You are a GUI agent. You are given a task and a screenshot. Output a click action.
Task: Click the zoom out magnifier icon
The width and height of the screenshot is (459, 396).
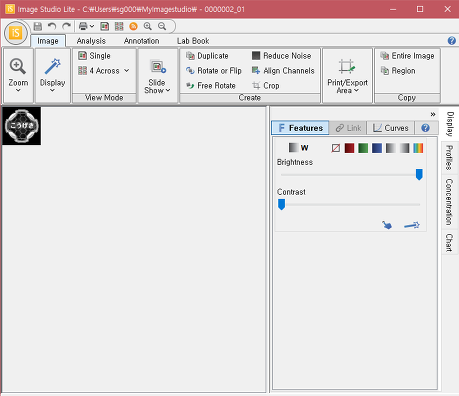[x=162, y=26]
